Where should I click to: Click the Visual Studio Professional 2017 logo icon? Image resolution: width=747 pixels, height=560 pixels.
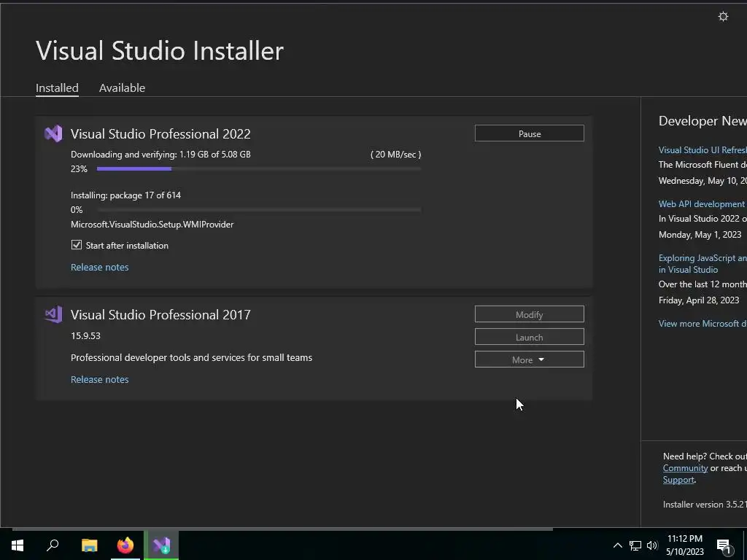(x=53, y=314)
